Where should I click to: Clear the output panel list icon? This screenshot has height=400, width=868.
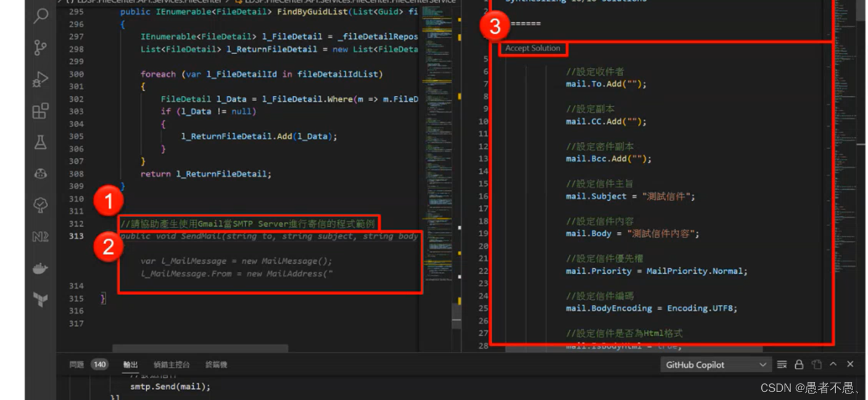782,364
